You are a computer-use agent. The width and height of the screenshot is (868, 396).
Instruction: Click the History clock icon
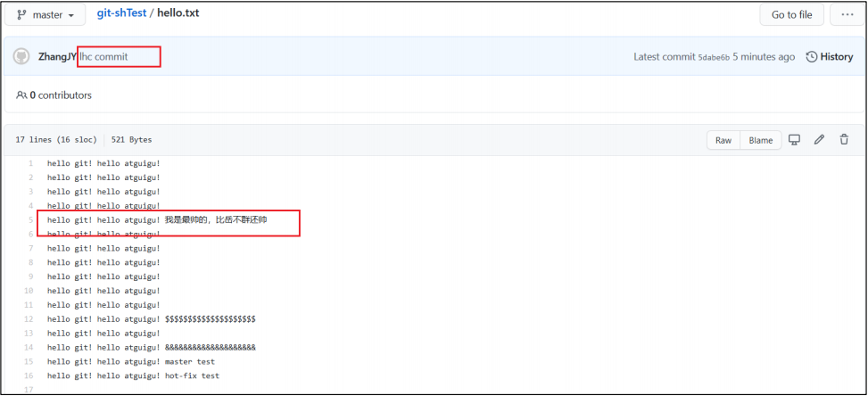[812, 56]
